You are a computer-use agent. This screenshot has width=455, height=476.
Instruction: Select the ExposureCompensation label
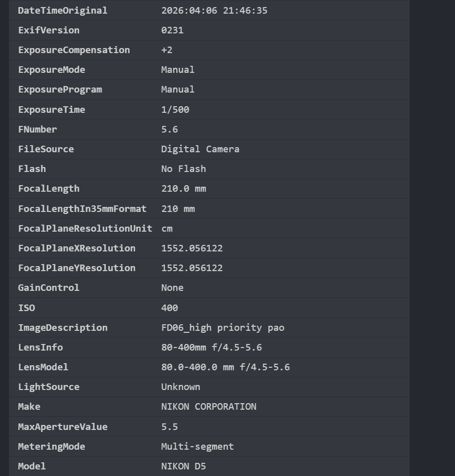[74, 50]
